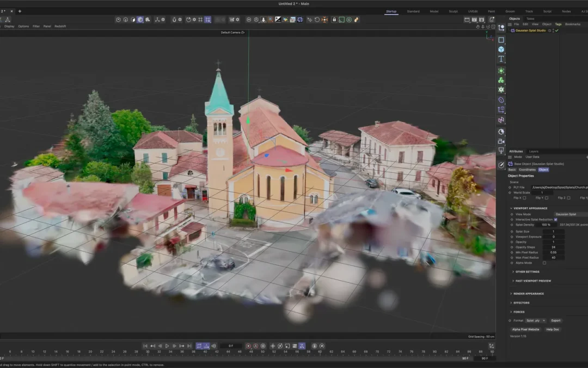This screenshot has width=588, height=368.
Task: Switch to the Sculpt layout tab
Action: [454, 11]
